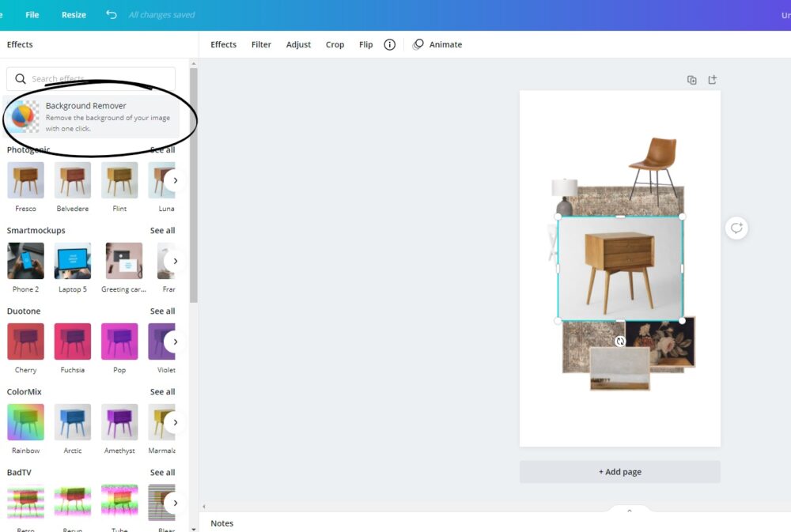Select Background Remover beach ball icon

[x=25, y=116]
